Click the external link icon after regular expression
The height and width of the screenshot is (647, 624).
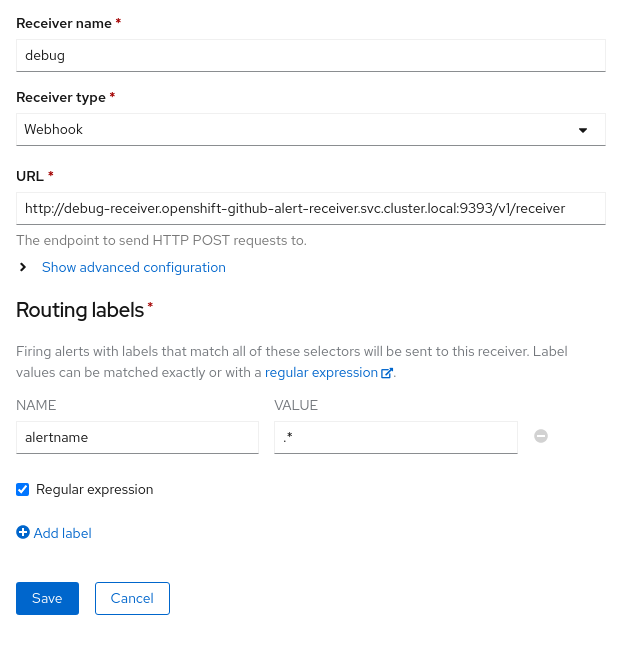pos(387,373)
